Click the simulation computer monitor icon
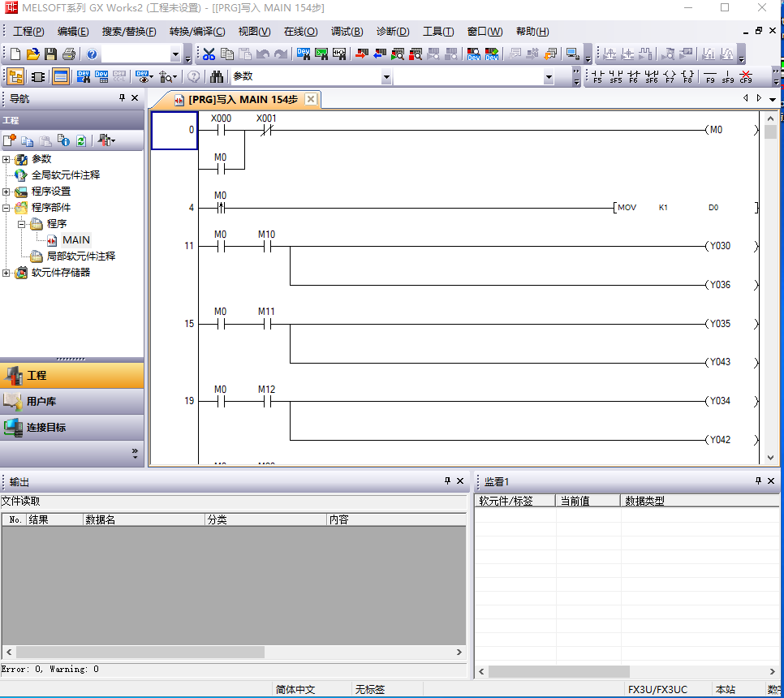The image size is (784, 698). (573, 54)
